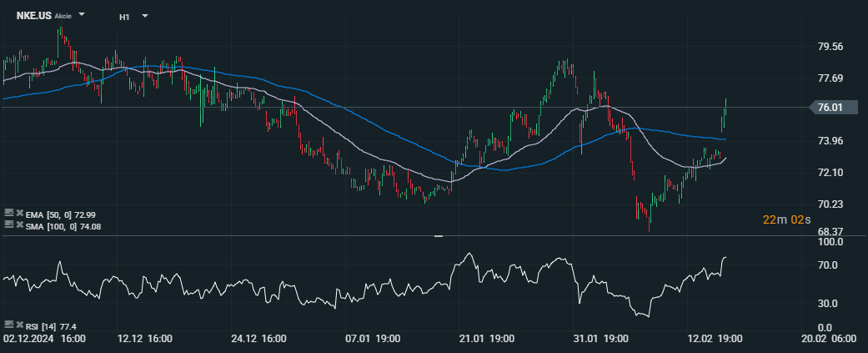Click the RSI 70.0 axis label
868x353 pixels.
click(x=828, y=265)
